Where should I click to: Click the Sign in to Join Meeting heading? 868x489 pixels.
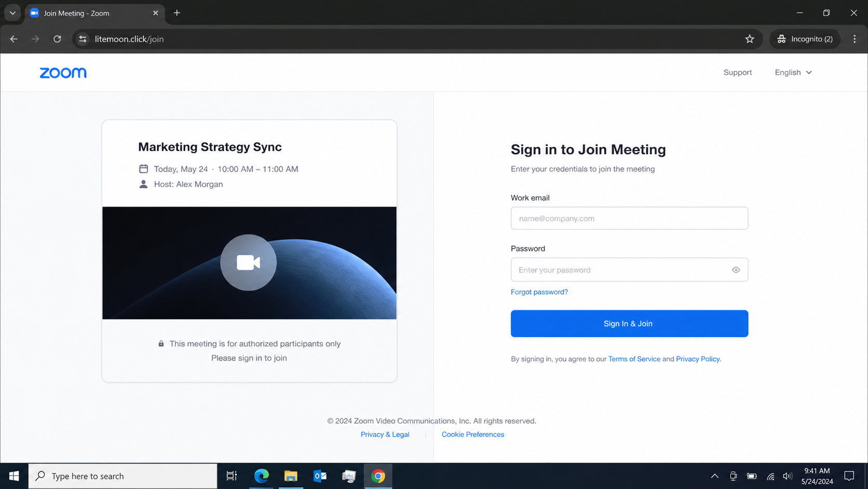click(x=588, y=150)
